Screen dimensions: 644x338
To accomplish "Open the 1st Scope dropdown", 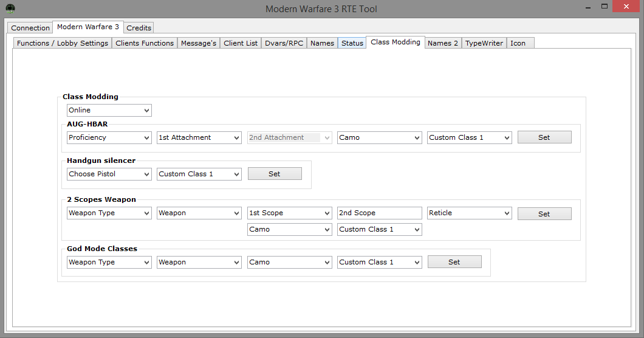I will point(289,213).
